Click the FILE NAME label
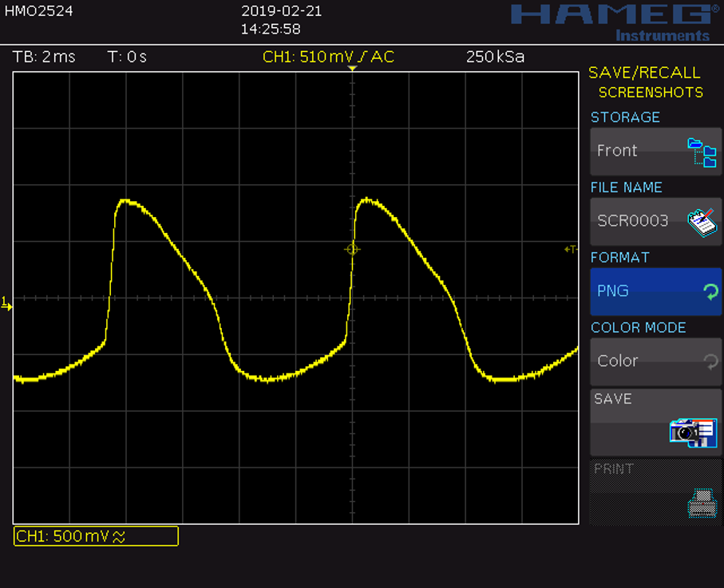Image resolution: width=724 pixels, height=588 pixels. click(x=626, y=187)
